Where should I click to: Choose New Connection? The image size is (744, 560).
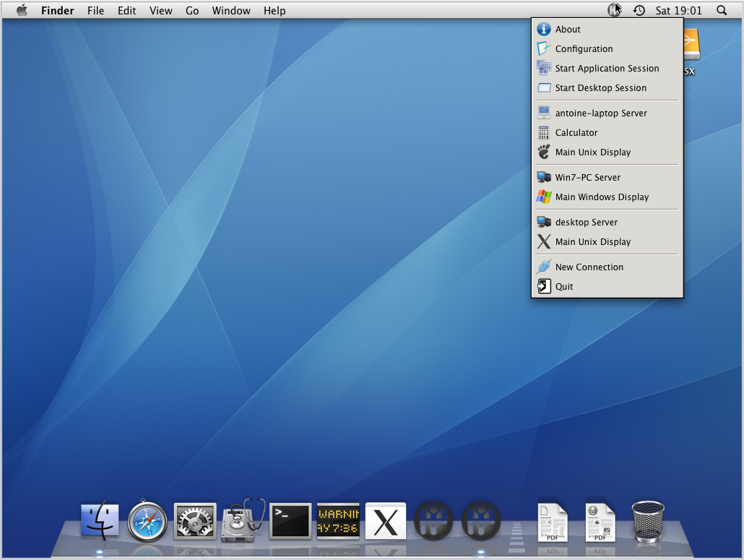[x=607, y=267]
